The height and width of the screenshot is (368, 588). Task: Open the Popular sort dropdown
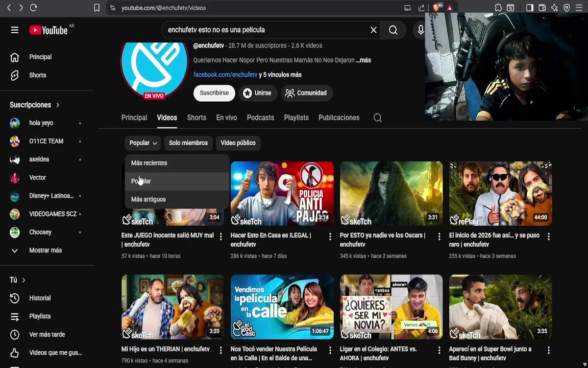143,143
